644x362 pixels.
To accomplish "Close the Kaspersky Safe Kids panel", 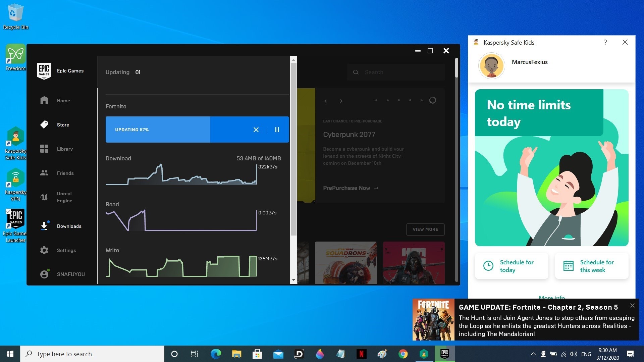I will click(x=625, y=42).
